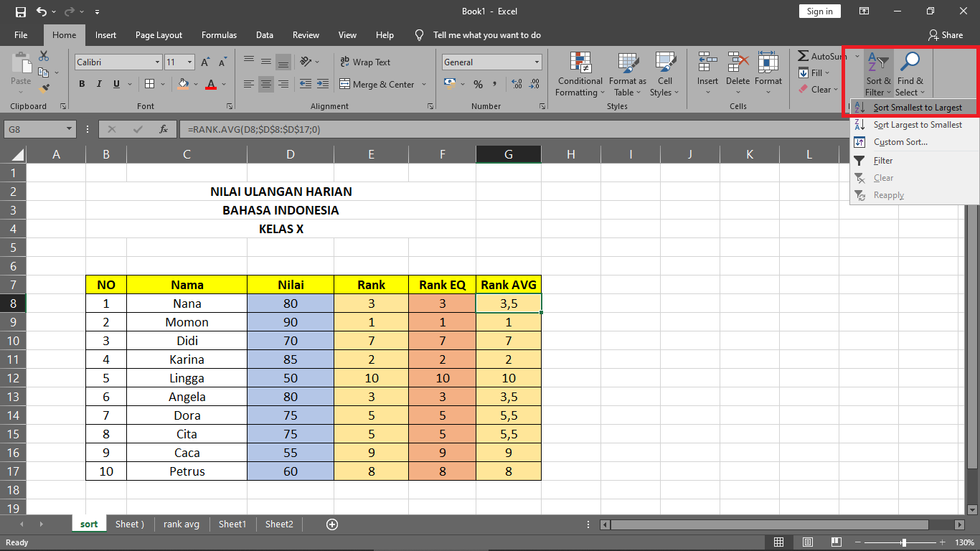
Task: Click the Increase Indent icon
Action: click(x=322, y=84)
